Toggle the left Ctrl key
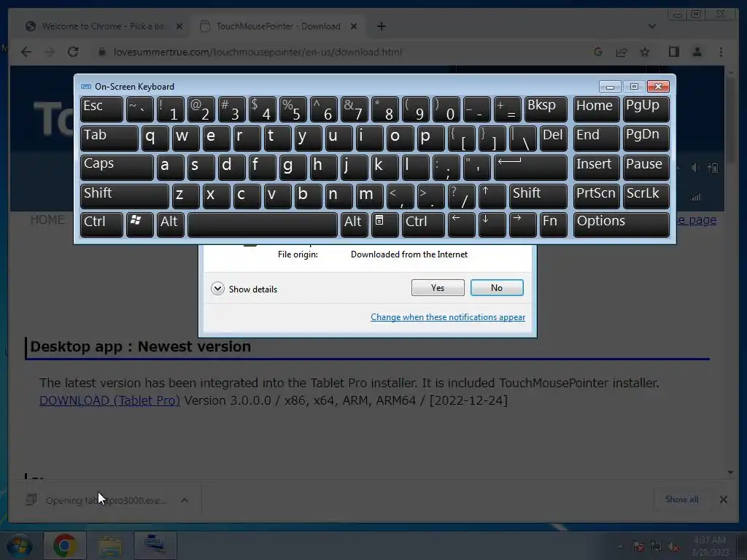Image resolution: width=747 pixels, height=560 pixels. (101, 225)
